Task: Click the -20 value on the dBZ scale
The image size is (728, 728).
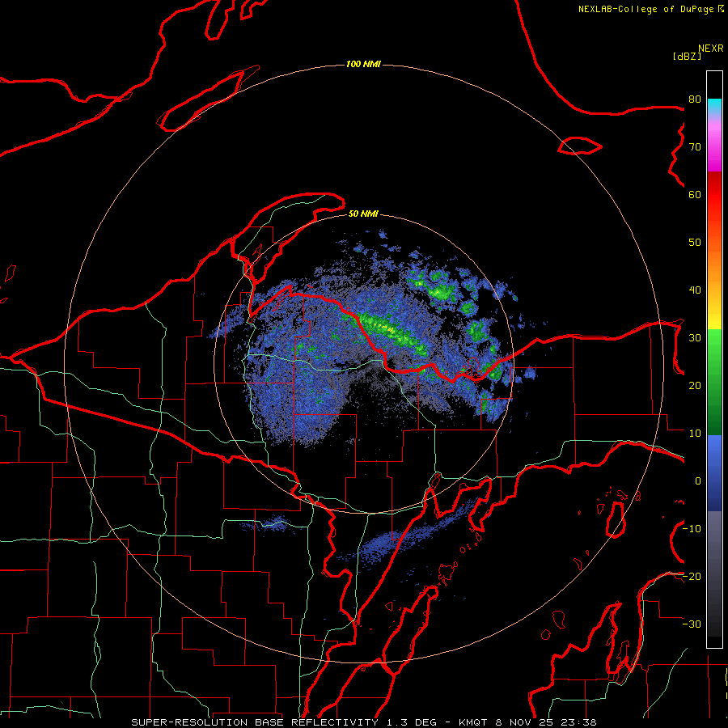Action: (x=692, y=576)
